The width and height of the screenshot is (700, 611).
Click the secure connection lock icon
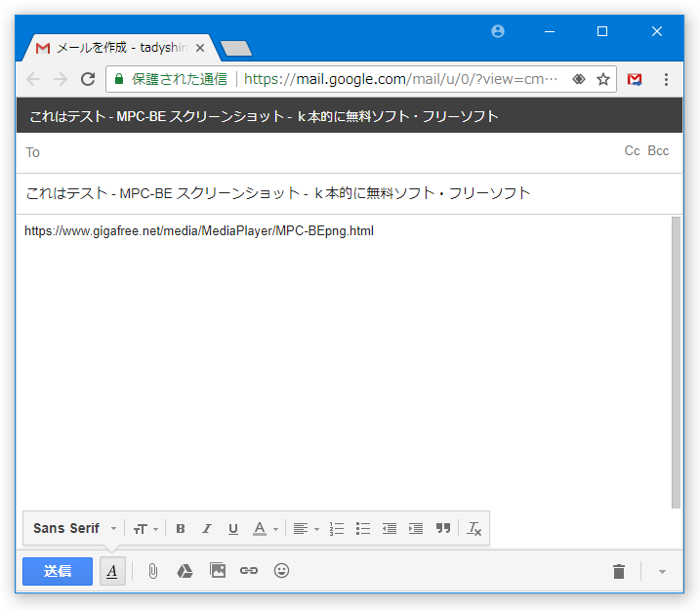pos(119,79)
